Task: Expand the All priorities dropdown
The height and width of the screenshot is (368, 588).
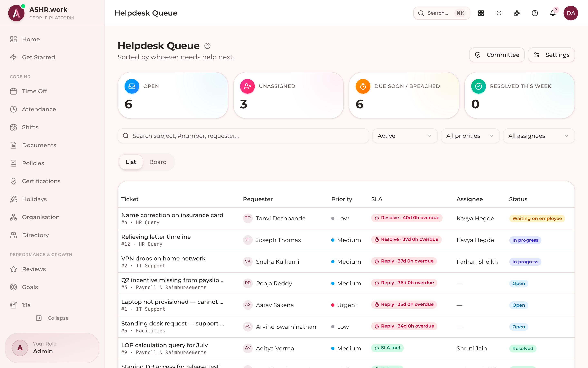Action: click(x=470, y=136)
